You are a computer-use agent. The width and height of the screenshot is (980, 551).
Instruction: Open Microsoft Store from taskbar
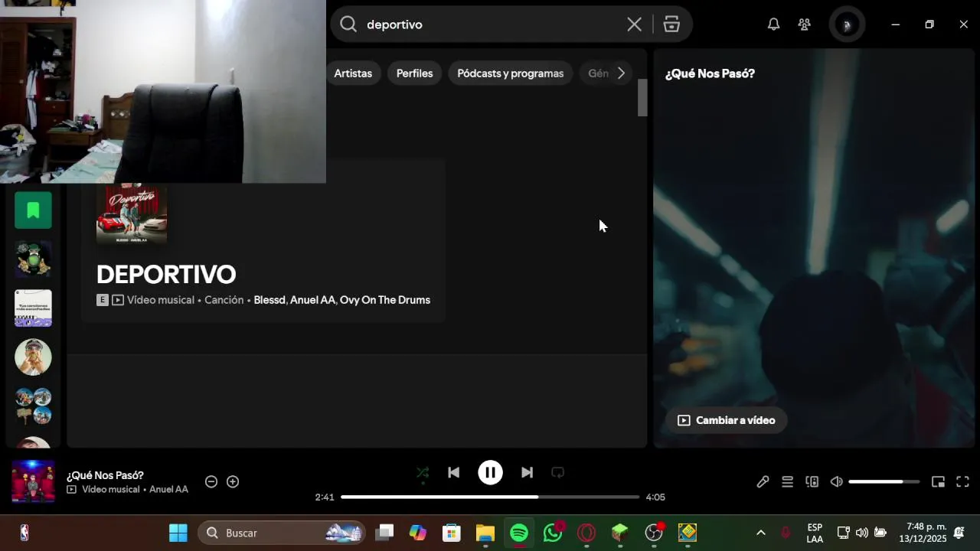coord(452,533)
